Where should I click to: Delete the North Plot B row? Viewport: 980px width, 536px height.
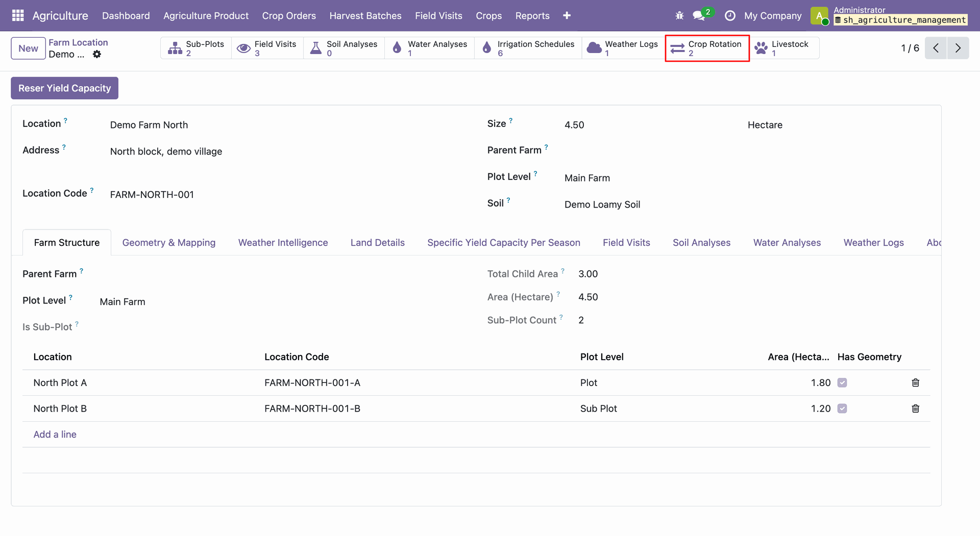(915, 409)
